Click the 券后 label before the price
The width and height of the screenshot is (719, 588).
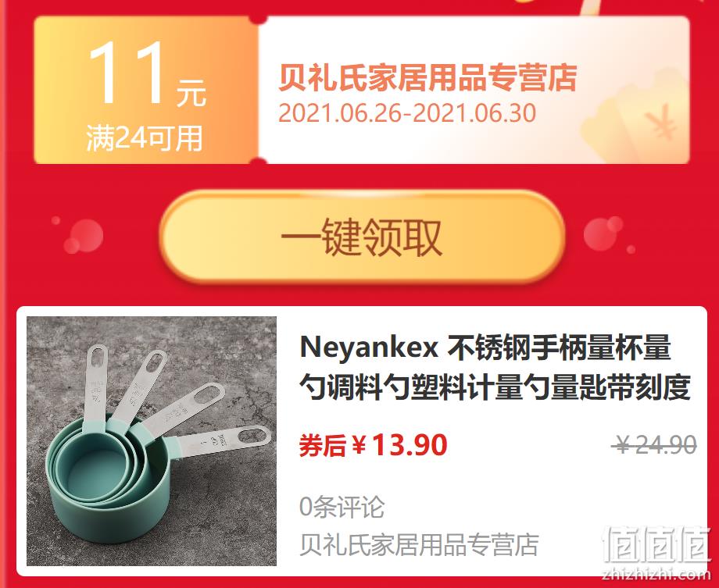pos(322,446)
